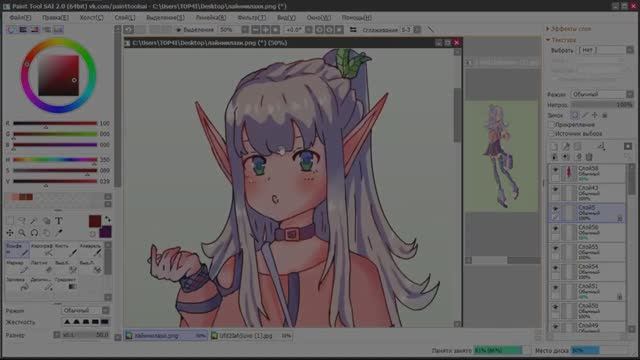Enable the Источник выбора checkbox
The width and height of the screenshot is (640, 360).
pos(551,133)
